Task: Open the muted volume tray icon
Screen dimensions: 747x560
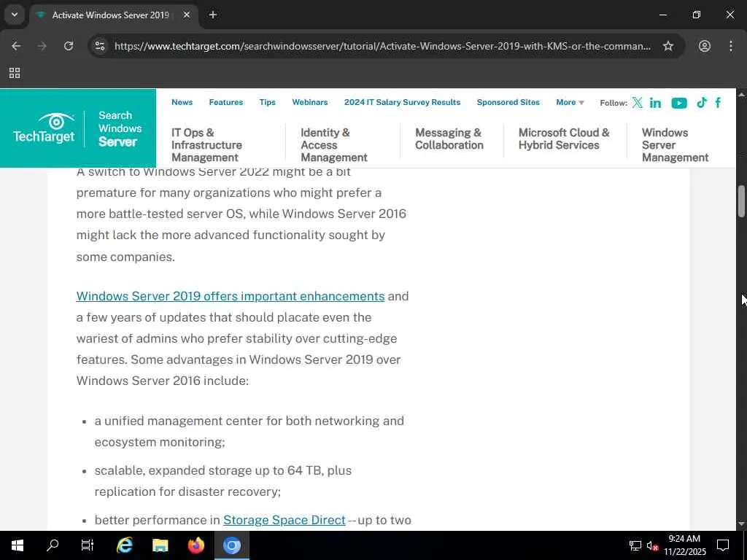Action: pyautogui.click(x=653, y=545)
